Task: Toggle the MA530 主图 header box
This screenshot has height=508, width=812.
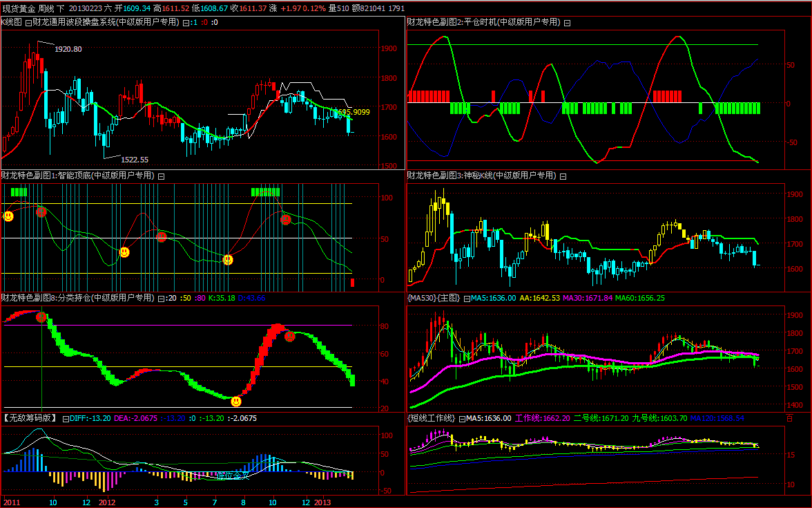Action: click(x=467, y=299)
